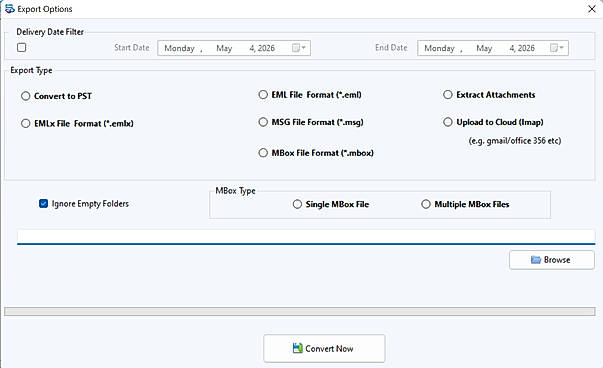Click the Start Date weekday Monday
603x368 pixels.
click(x=179, y=48)
